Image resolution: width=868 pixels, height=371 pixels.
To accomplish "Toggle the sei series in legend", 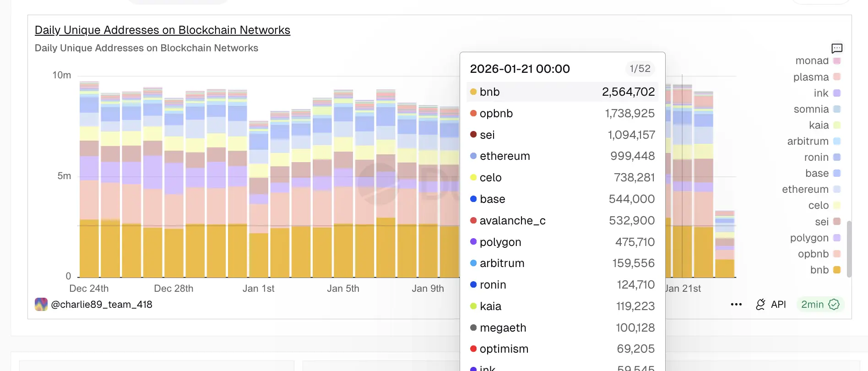I will (828, 222).
